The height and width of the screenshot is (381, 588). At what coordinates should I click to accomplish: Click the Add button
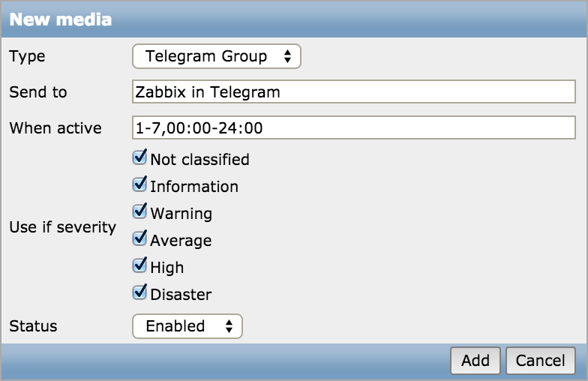pyautogui.click(x=475, y=360)
